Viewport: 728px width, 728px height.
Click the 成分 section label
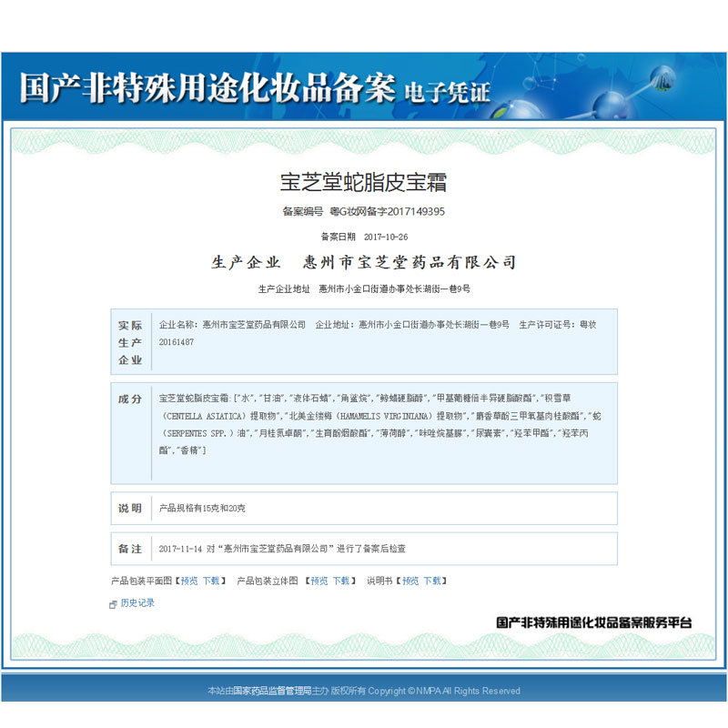[x=130, y=399]
